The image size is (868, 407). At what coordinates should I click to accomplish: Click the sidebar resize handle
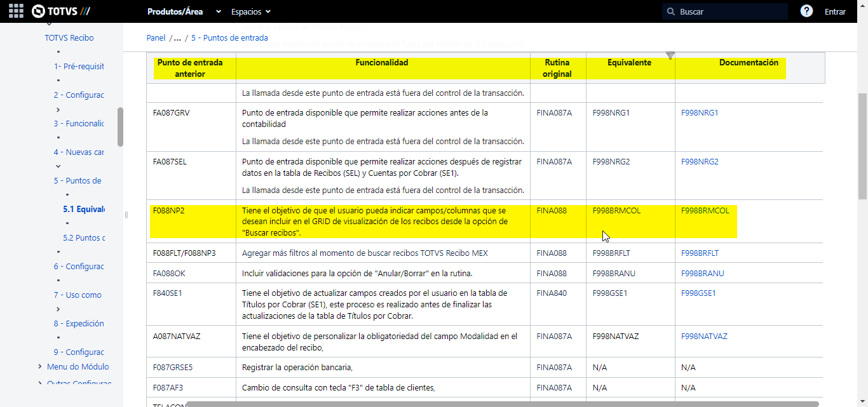pyautogui.click(x=126, y=215)
